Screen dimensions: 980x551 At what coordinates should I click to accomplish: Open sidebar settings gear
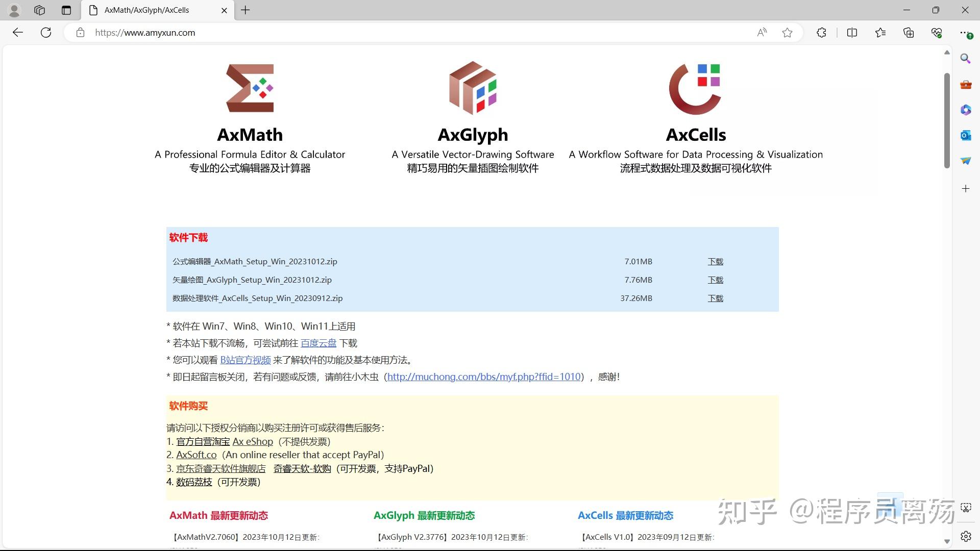coord(966,536)
